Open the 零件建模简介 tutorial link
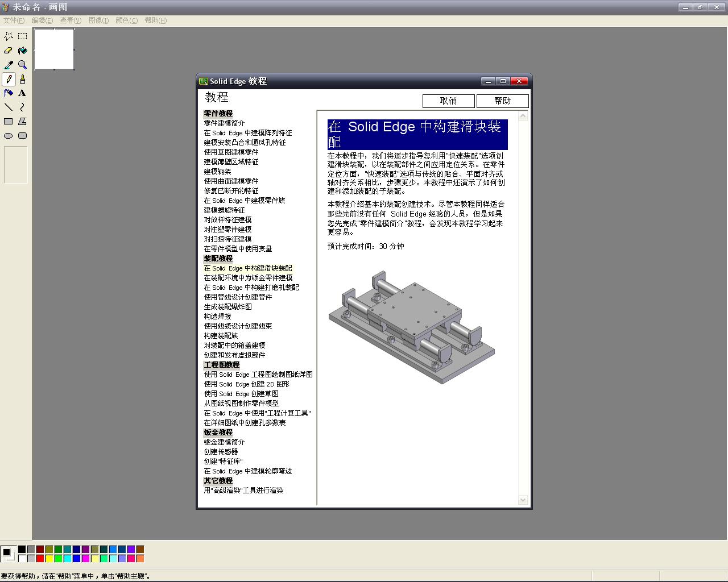 click(x=225, y=123)
